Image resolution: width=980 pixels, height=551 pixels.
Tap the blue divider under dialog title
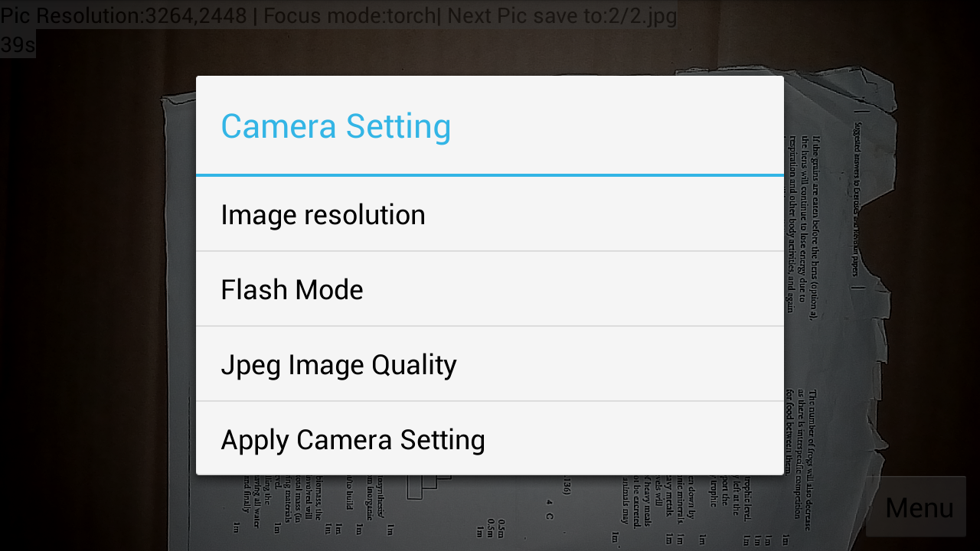[x=490, y=175]
